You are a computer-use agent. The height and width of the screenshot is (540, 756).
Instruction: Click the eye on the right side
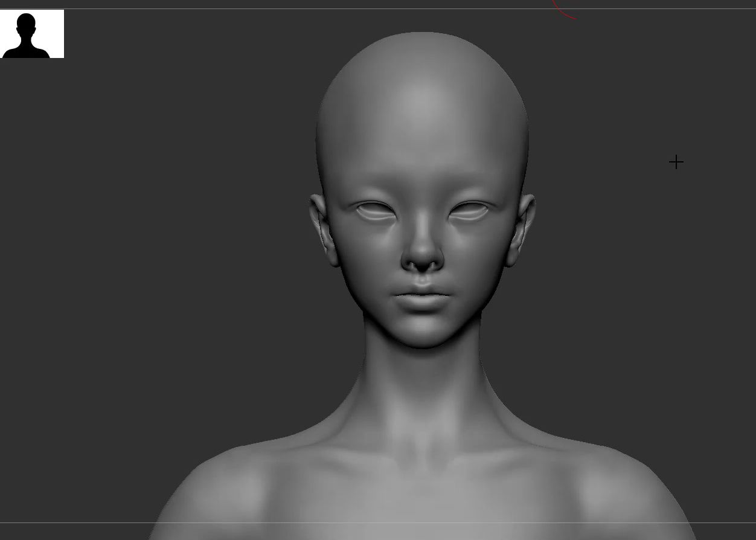(x=469, y=211)
